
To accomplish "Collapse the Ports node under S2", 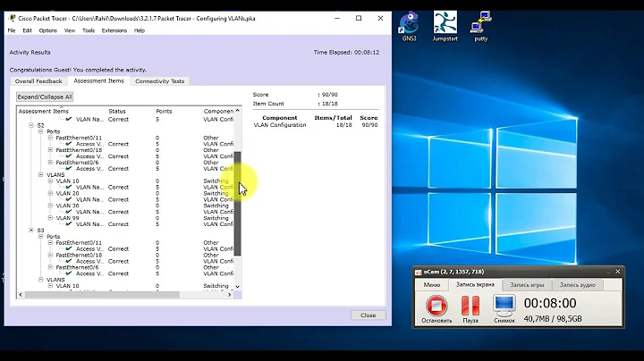I will [40, 131].
